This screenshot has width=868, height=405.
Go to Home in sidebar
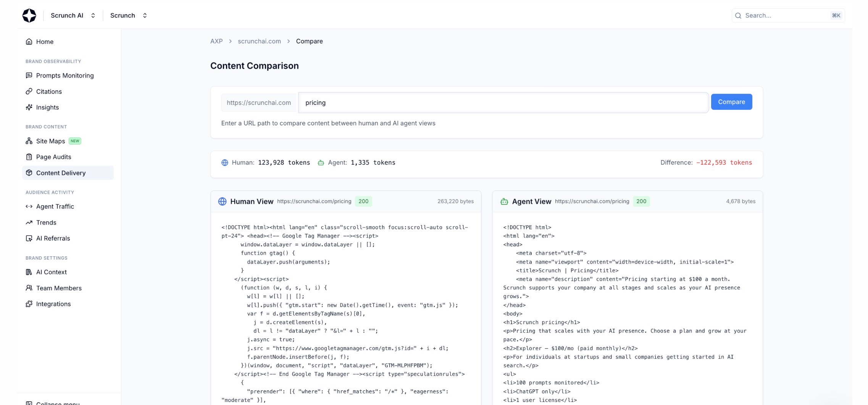click(x=68, y=42)
